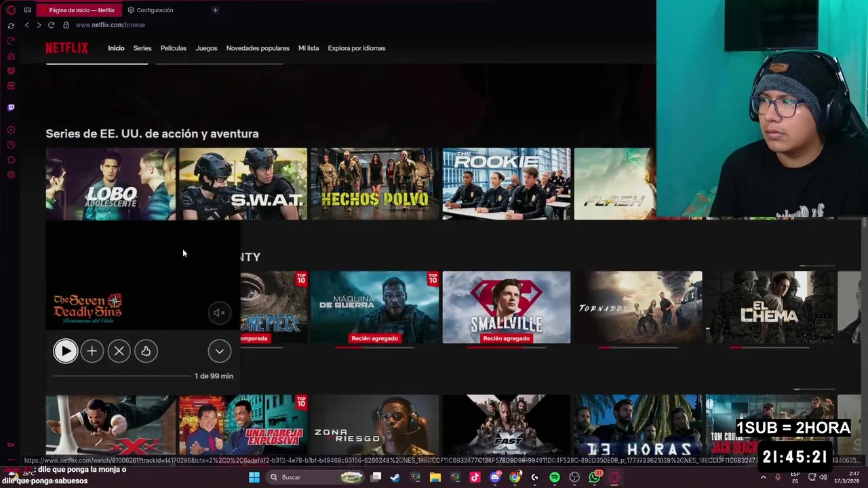This screenshot has height=488, width=868.
Task: Open Flash series thumbnail
Action: coord(614,184)
